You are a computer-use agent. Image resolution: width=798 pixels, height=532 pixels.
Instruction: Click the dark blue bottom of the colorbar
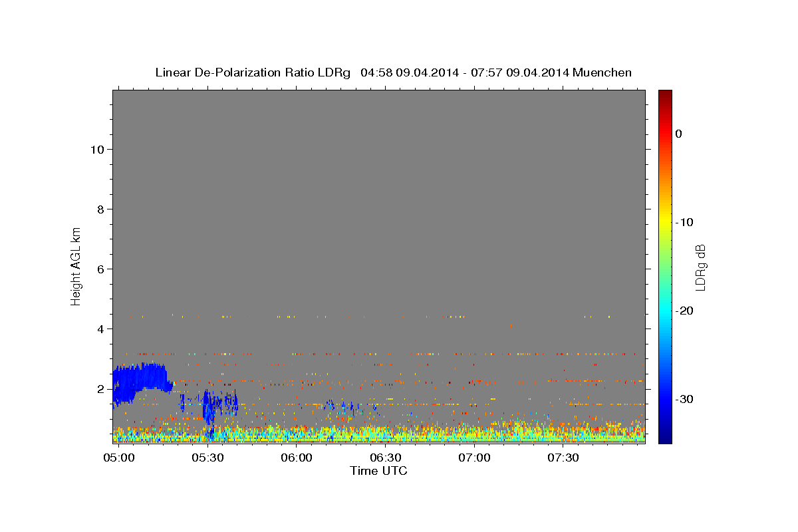point(665,436)
